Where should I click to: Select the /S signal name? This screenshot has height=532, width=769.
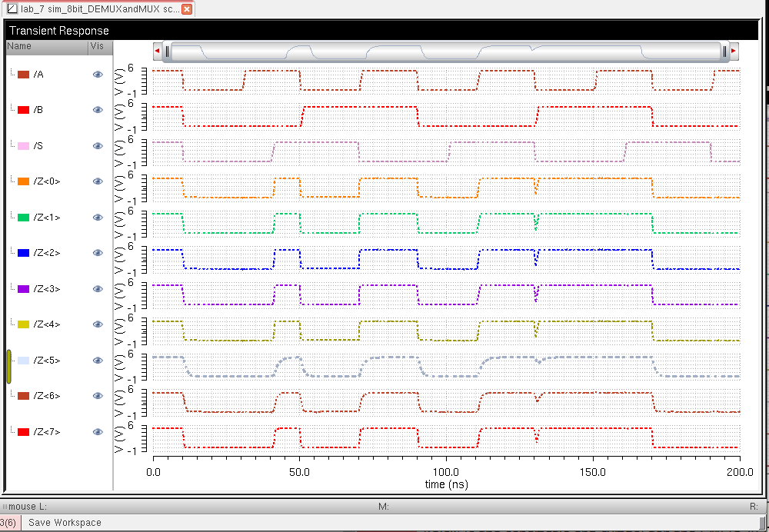pos(38,146)
